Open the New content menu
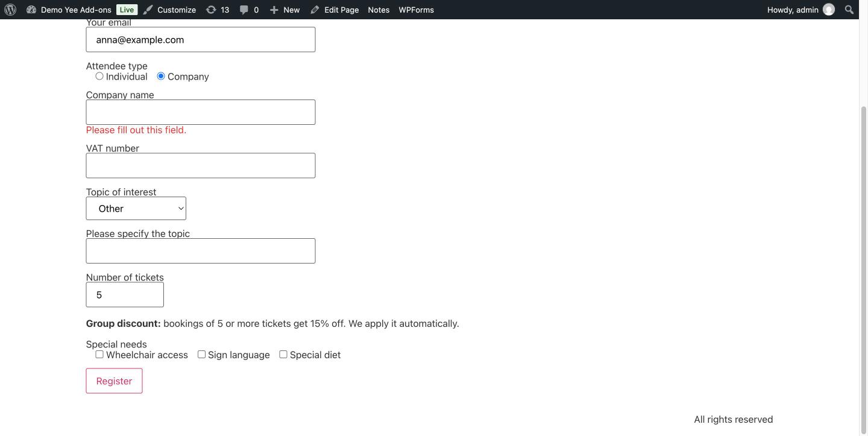868x436 pixels. (x=285, y=10)
